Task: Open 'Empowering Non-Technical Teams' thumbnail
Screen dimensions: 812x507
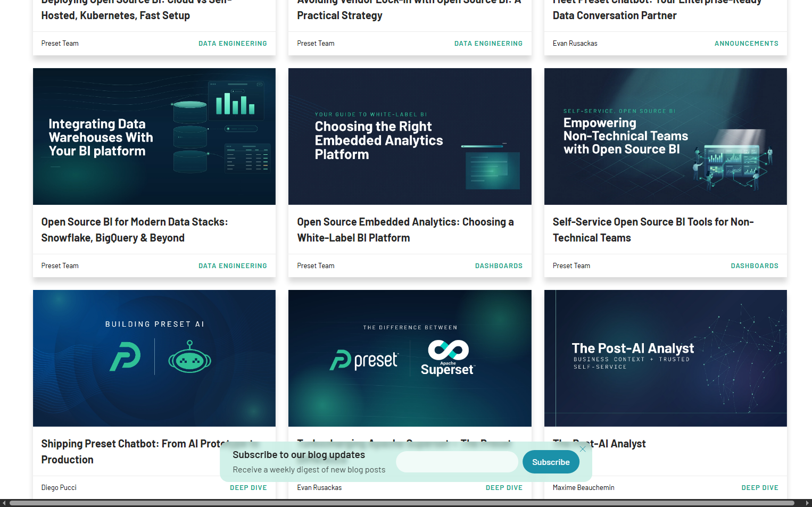Action: (x=665, y=136)
